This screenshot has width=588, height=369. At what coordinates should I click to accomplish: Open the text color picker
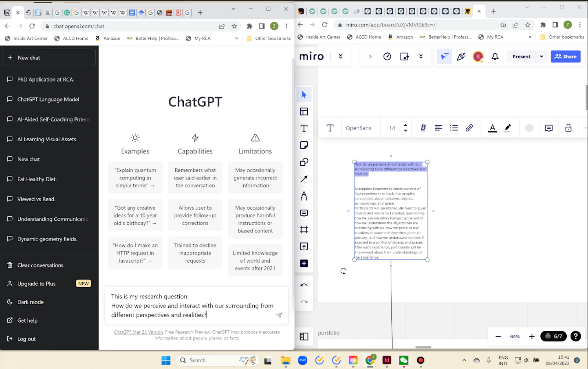click(492, 128)
